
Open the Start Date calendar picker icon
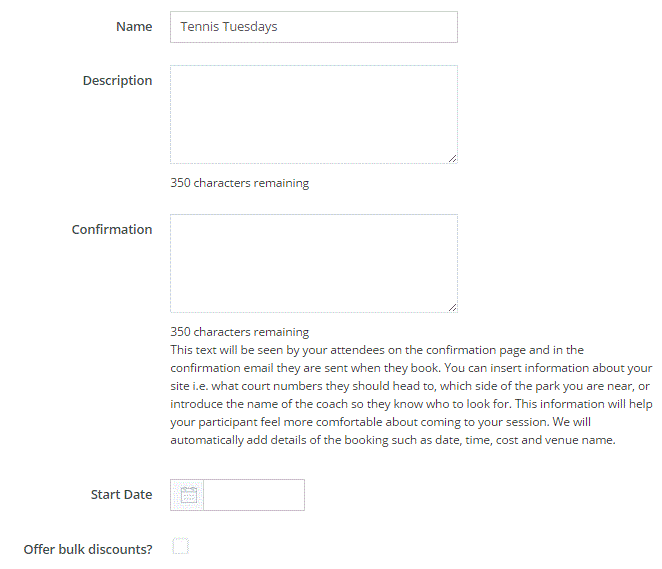tap(188, 495)
